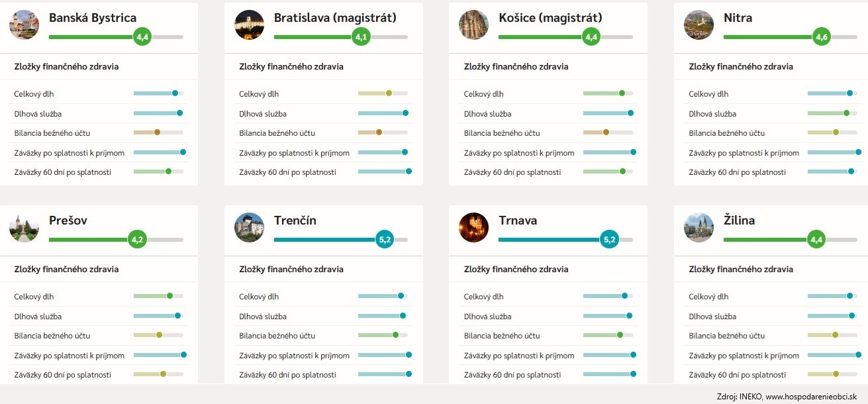The height and width of the screenshot is (404, 868).
Task: Click Trnava's Dlhová služba row label
Action: pos(488,317)
